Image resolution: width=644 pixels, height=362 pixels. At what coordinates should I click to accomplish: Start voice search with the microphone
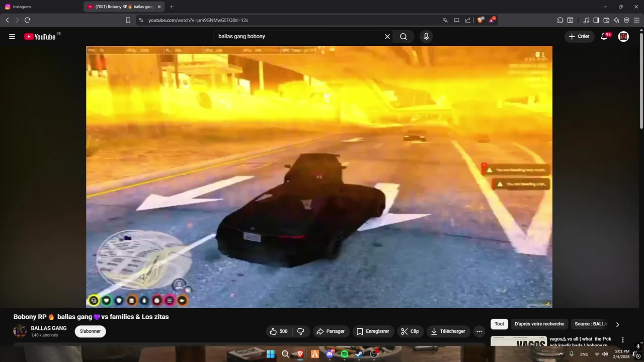tap(426, 37)
